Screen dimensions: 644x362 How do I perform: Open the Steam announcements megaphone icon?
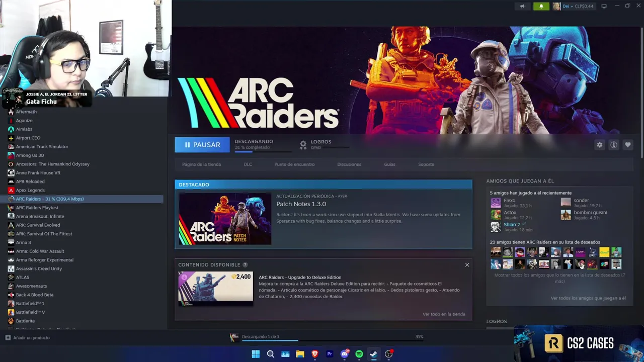tap(522, 6)
